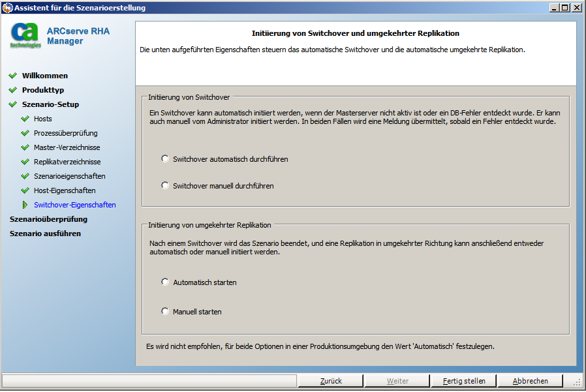This screenshot has width=586, height=392.
Task: Click the green checkmark beside Hosts
Action: click(25, 119)
